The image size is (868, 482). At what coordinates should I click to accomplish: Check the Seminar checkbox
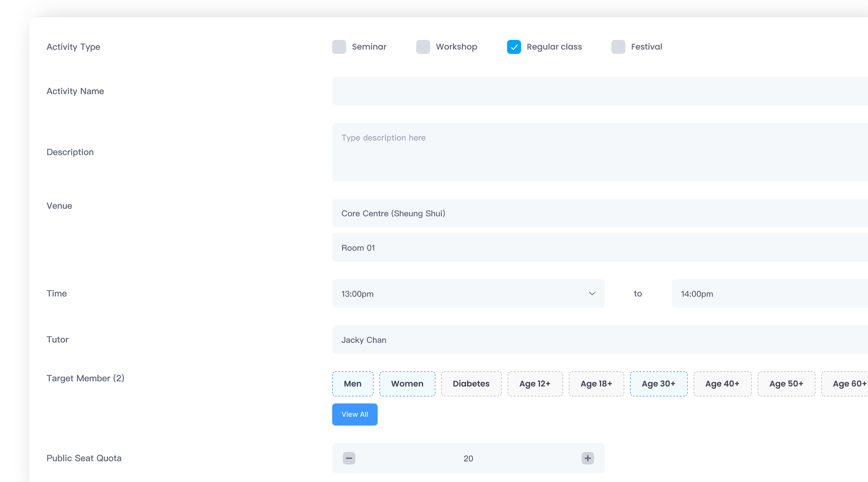pos(339,47)
